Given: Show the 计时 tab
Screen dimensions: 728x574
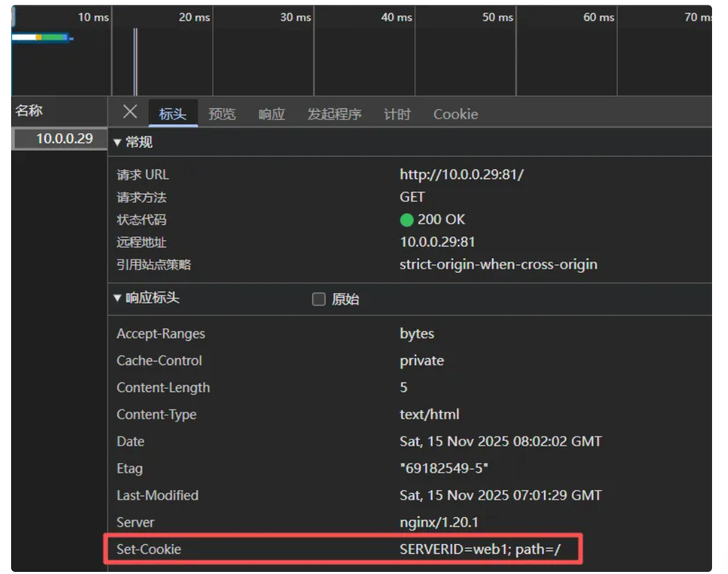Looking at the screenshot, I should [397, 115].
